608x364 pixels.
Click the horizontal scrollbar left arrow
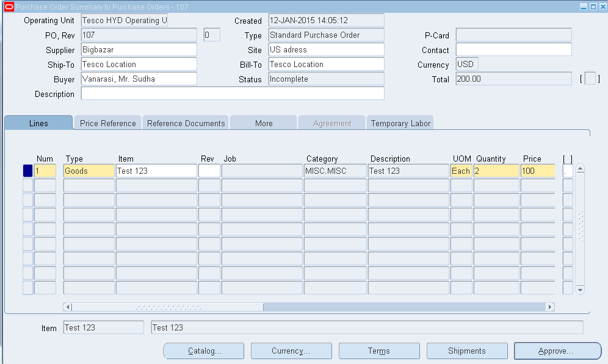tap(68, 307)
